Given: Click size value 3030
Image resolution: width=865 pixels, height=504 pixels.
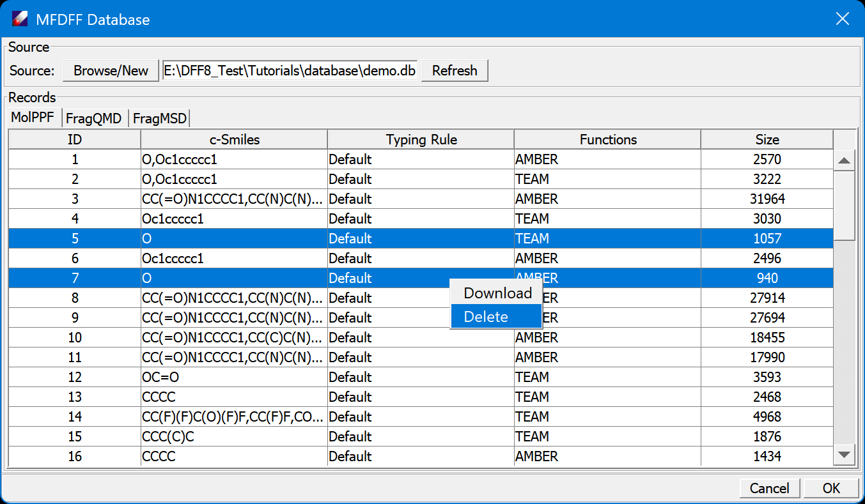Looking at the screenshot, I should (767, 218).
